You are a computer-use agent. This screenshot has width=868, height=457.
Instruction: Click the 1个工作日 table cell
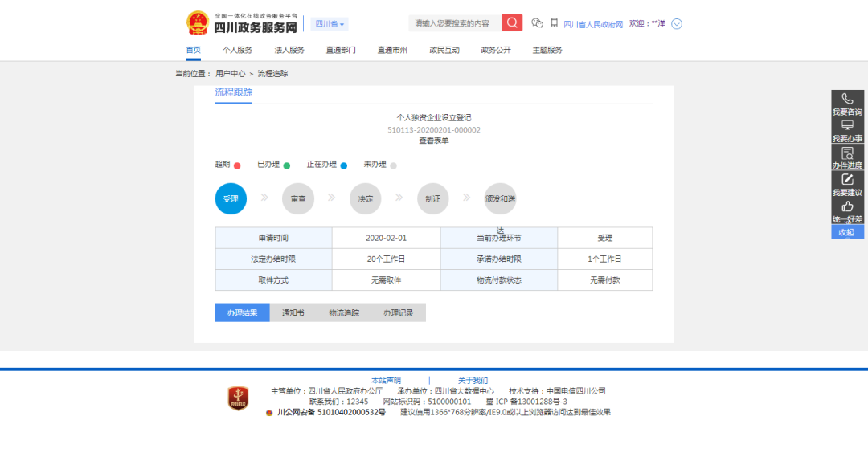[x=604, y=259]
